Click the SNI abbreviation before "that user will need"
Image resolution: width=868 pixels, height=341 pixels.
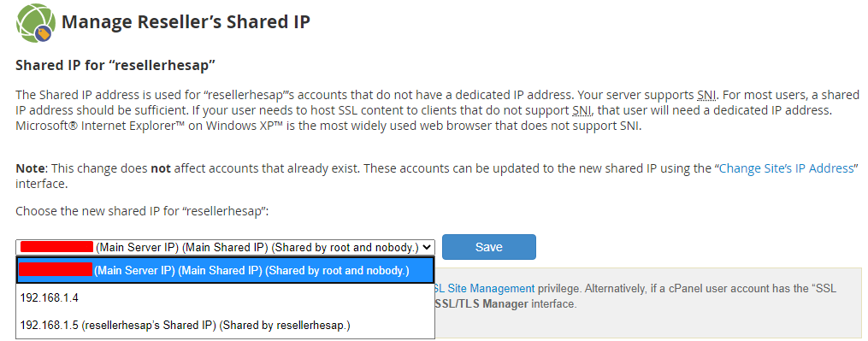[582, 110]
